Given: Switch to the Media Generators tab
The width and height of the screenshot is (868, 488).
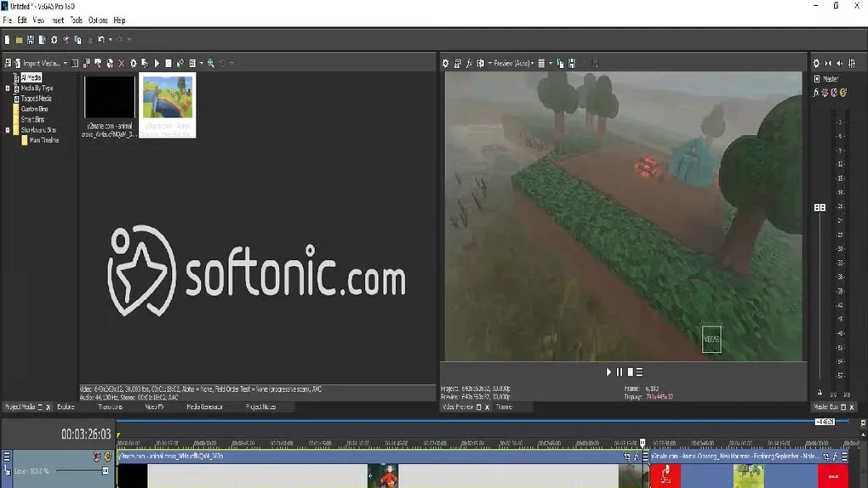Looking at the screenshot, I should coord(205,407).
